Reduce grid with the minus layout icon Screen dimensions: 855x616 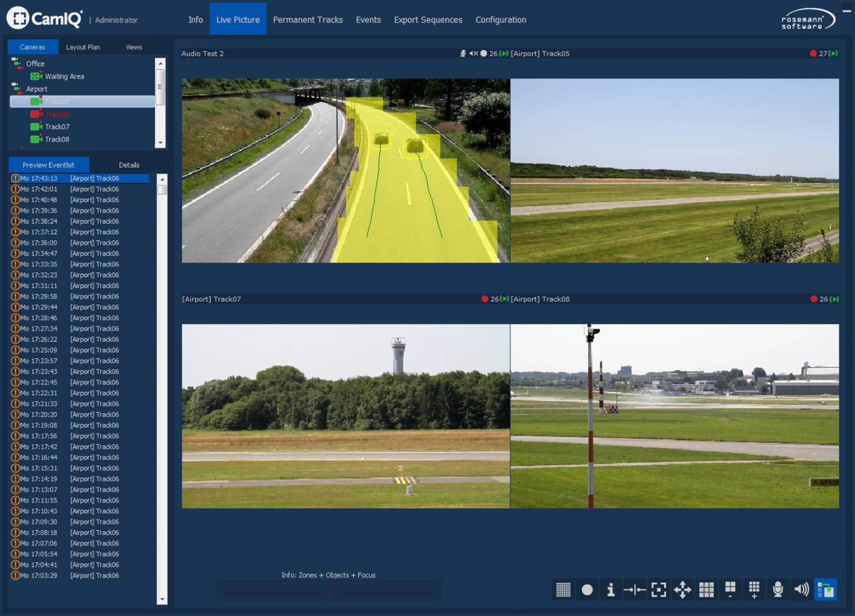coord(730,590)
